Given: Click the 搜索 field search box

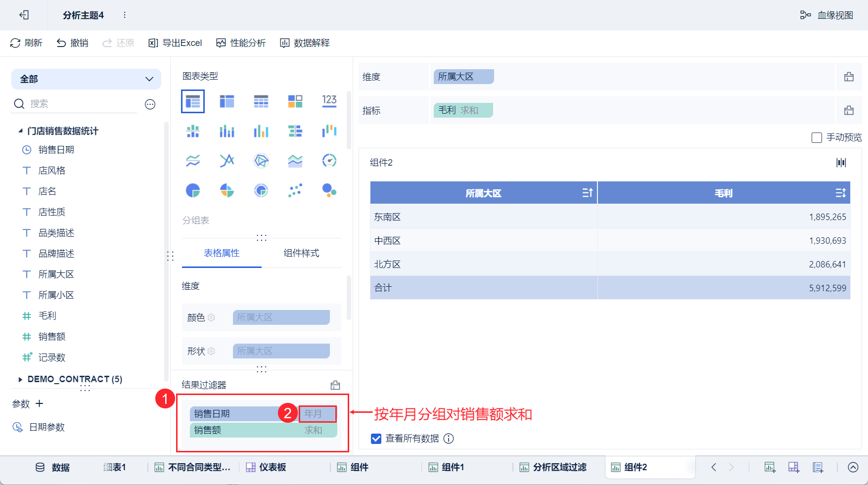Looking at the screenshot, I should [x=74, y=104].
